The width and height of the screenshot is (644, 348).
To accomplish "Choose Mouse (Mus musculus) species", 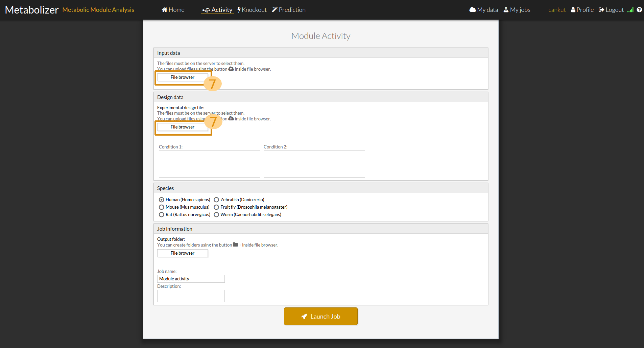I will [162, 207].
